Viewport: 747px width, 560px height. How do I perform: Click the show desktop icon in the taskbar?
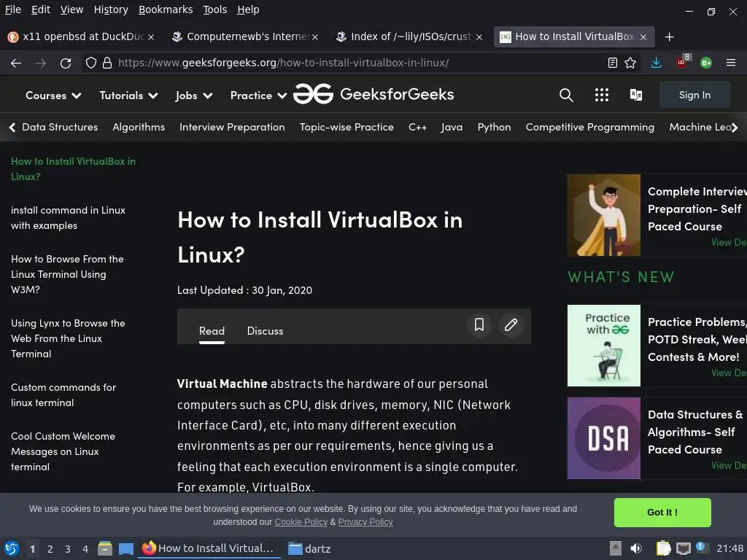(x=125, y=548)
